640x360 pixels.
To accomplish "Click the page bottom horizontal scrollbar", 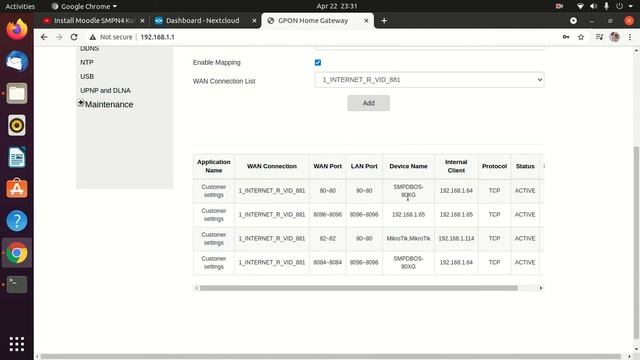I will coord(331,356).
